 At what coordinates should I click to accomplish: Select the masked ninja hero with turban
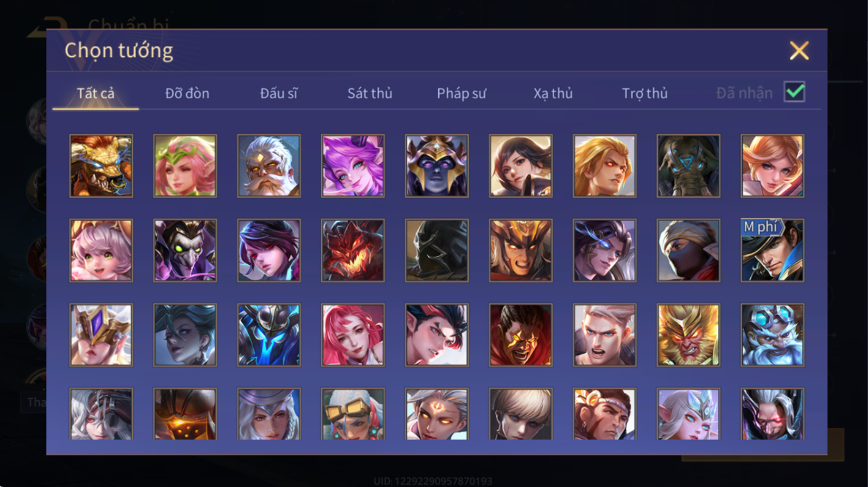688,250
